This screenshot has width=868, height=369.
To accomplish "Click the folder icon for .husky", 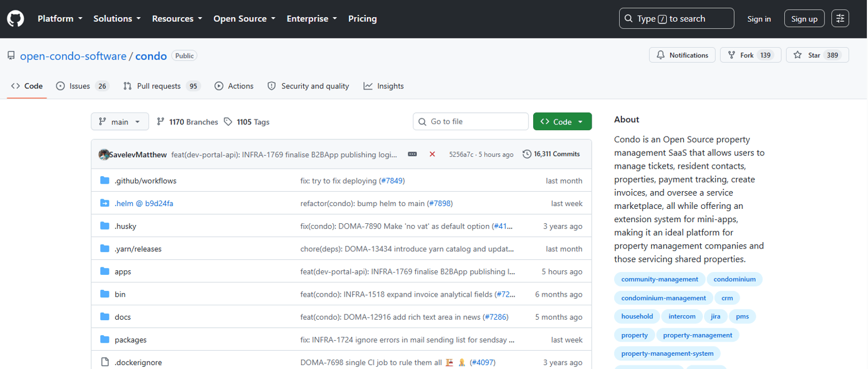I will (104, 226).
